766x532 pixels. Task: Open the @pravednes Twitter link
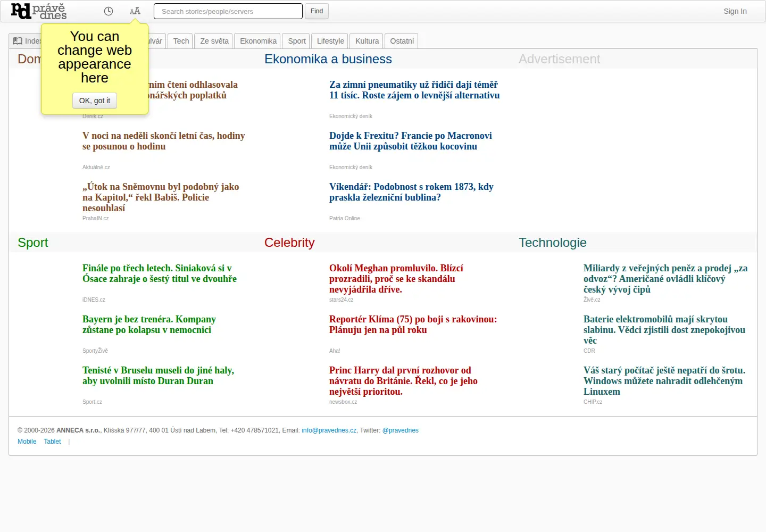401,430
